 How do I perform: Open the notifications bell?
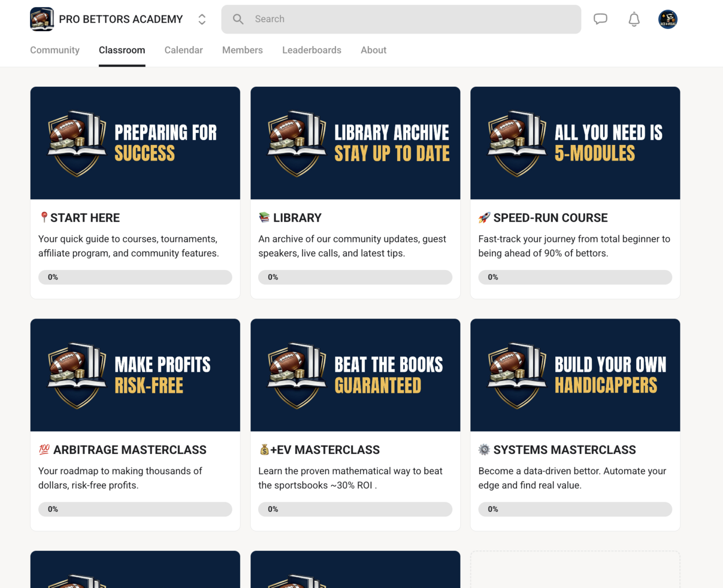(x=634, y=19)
